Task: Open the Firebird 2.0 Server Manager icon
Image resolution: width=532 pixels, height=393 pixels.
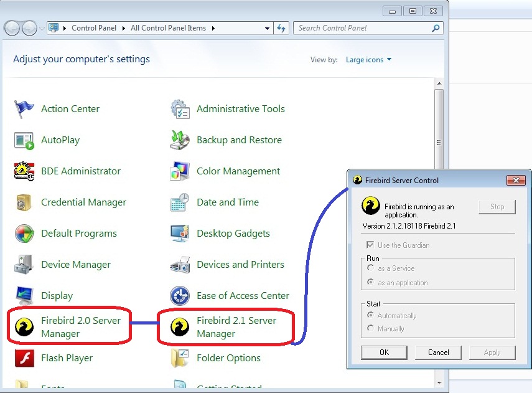Action: [24, 327]
